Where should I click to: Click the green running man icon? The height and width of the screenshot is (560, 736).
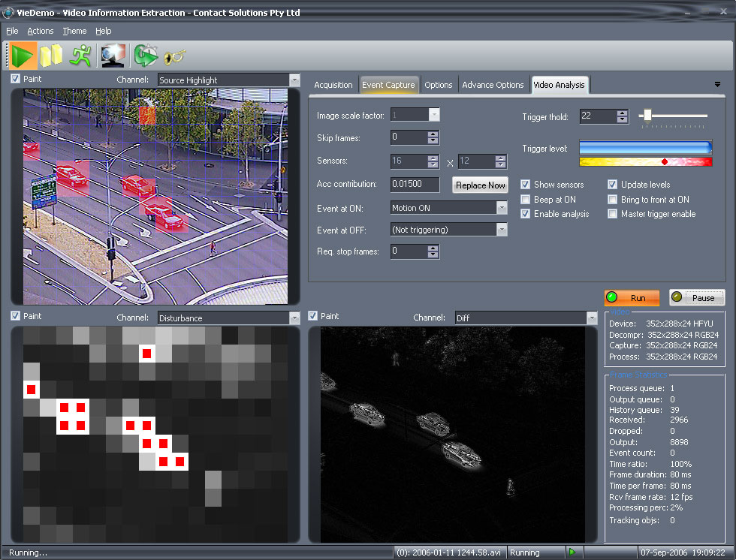80,56
